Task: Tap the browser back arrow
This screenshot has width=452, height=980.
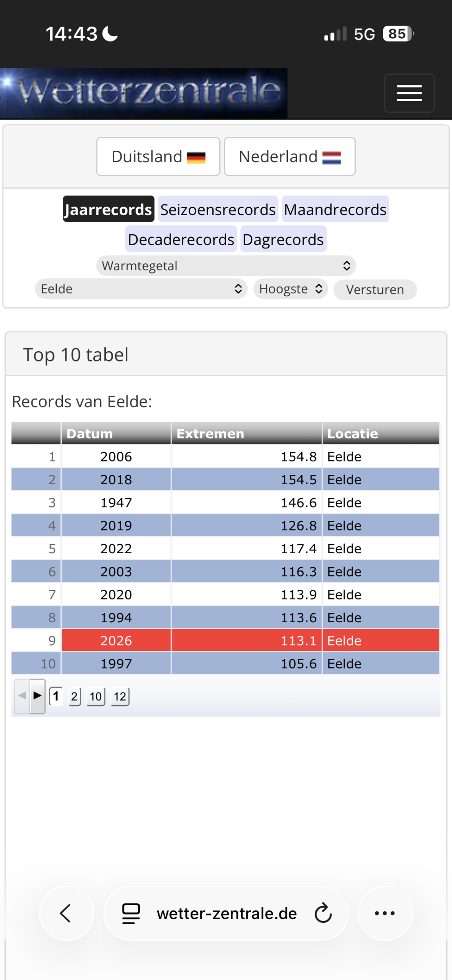Action: (x=66, y=913)
